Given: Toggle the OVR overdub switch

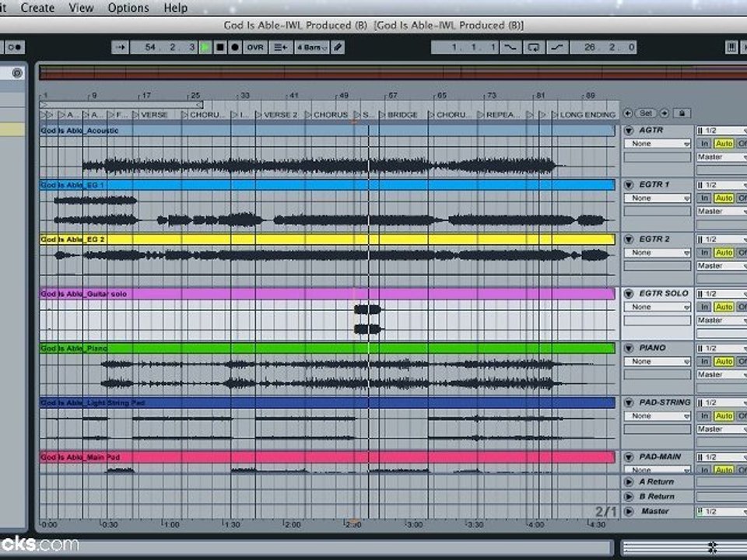Looking at the screenshot, I should pyautogui.click(x=255, y=47).
